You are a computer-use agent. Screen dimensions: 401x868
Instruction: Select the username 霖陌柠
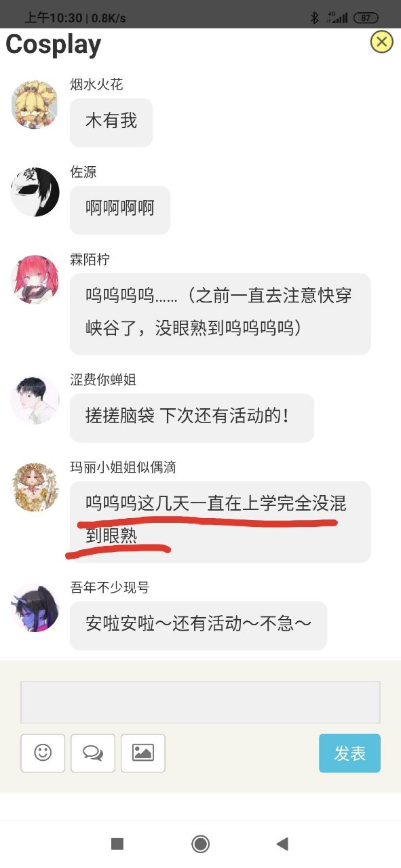(90, 260)
